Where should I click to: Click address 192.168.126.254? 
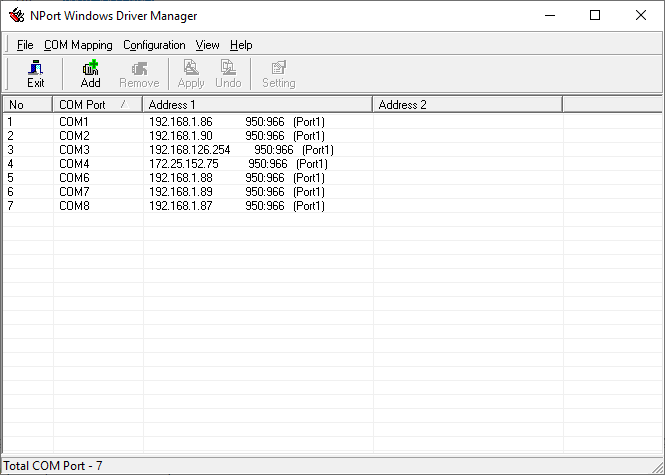click(x=190, y=150)
